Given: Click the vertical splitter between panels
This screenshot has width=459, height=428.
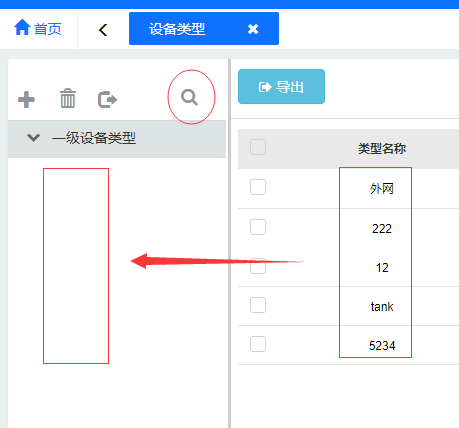Looking at the screenshot, I should click(229, 243).
